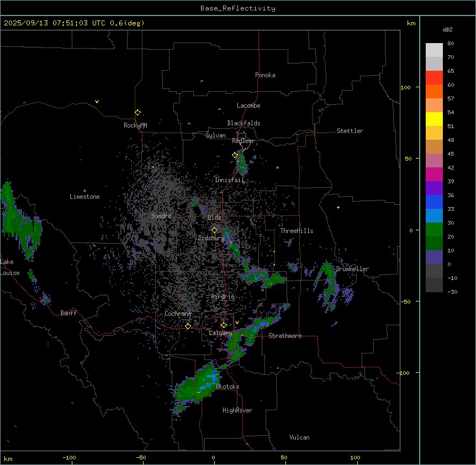Screen dimensions: 476x465
Task: Click the Lake Louise label
Action: [10, 267]
